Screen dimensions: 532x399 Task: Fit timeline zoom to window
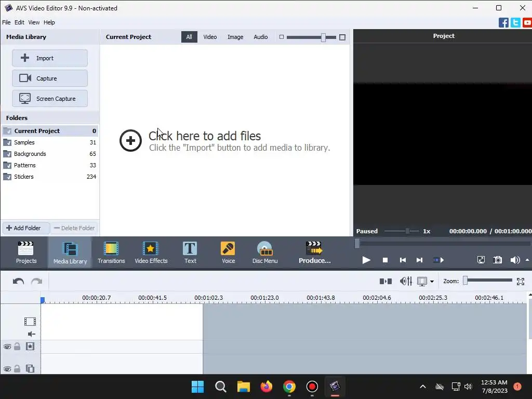click(521, 281)
